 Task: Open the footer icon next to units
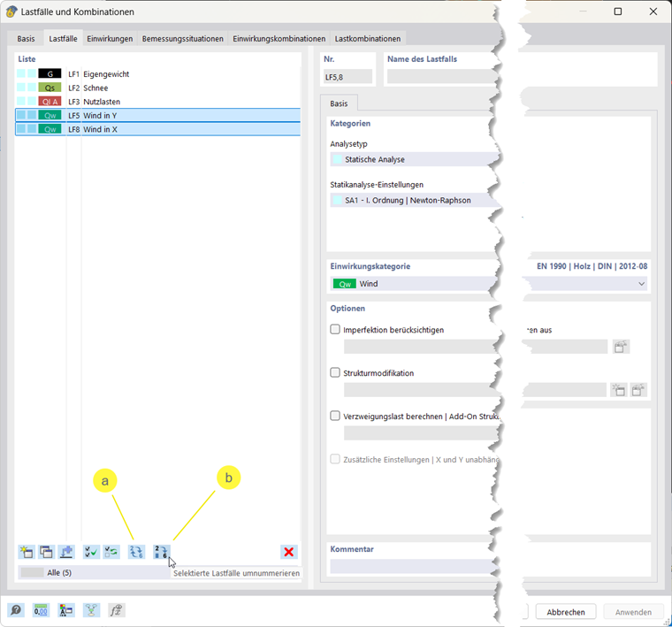pos(66,610)
